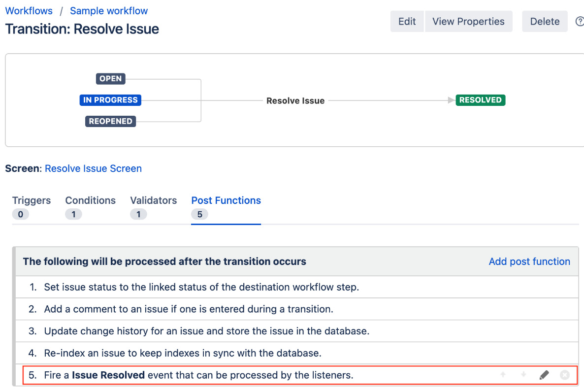Delete the Issue Resolved post function using the x icon
This screenshot has height=392, width=584.
point(565,375)
